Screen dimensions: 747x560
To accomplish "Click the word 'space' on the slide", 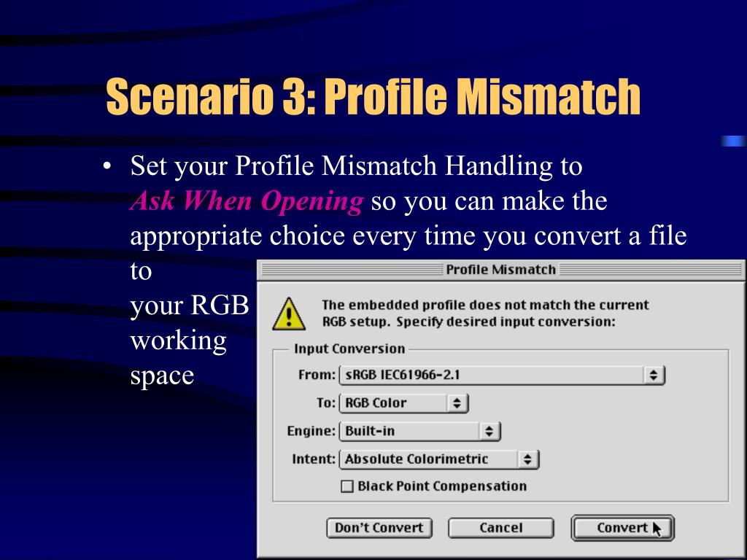I will point(162,376).
